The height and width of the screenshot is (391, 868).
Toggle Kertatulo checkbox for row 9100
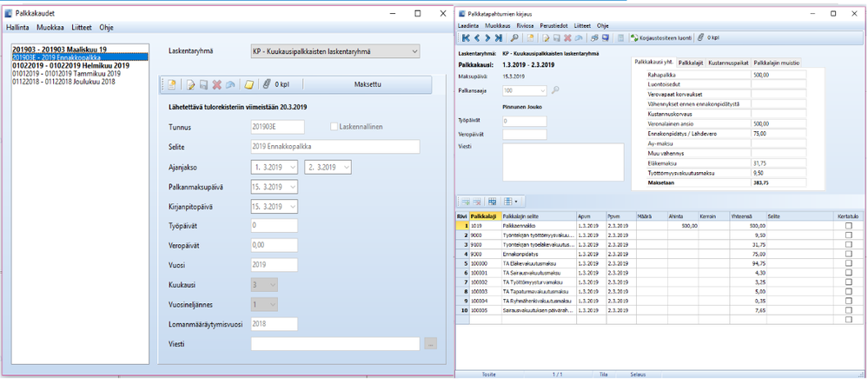pos(849,244)
